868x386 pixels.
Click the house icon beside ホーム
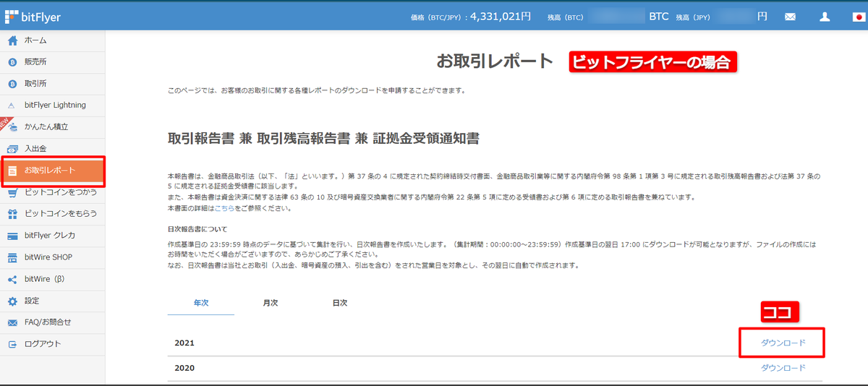point(12,40)
